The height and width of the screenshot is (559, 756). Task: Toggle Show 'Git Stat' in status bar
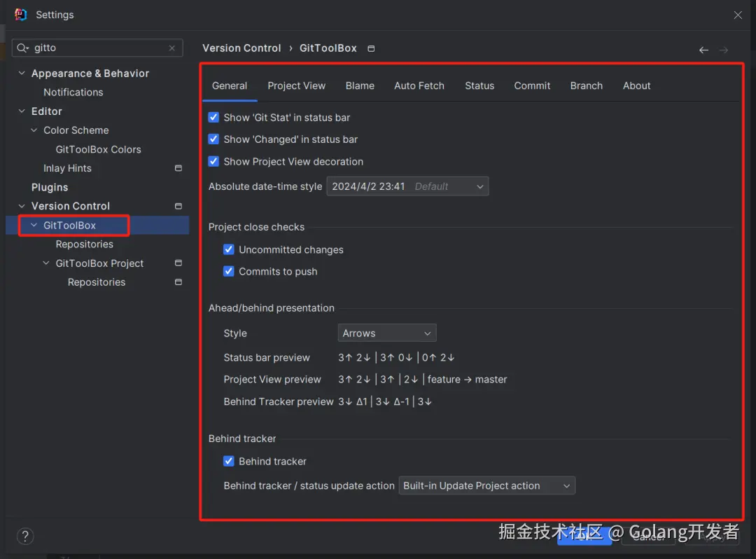(x=213, y=118)
